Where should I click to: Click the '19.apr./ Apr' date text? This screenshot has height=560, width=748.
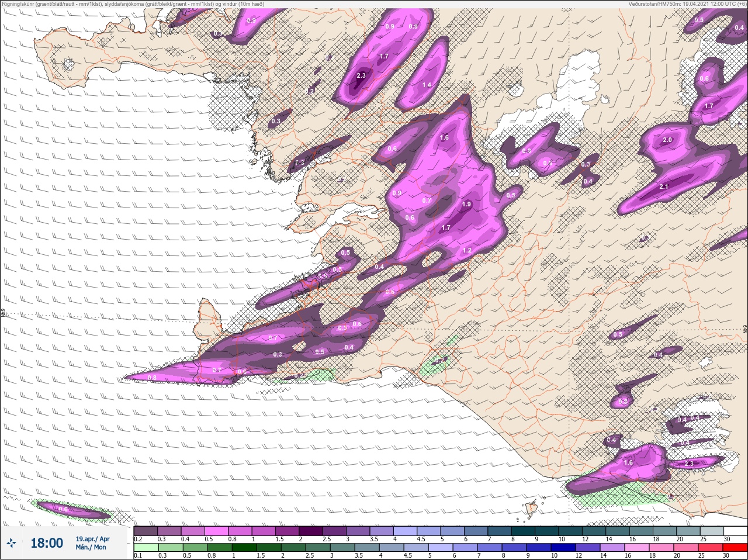pos(92,538)
